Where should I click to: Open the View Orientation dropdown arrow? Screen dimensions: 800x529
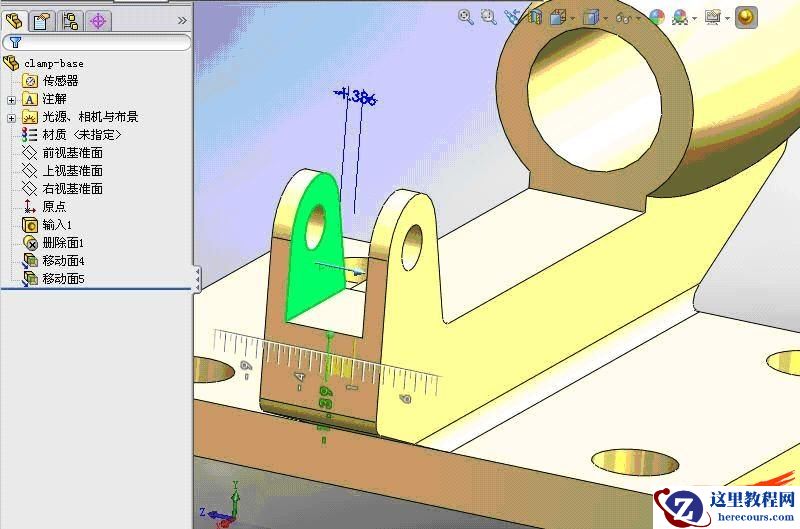572,19
